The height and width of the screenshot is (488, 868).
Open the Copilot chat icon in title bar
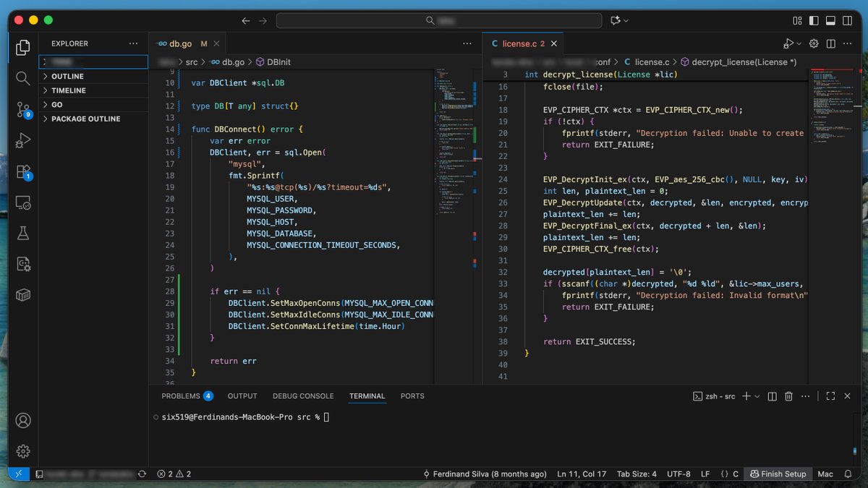point(616,20)
